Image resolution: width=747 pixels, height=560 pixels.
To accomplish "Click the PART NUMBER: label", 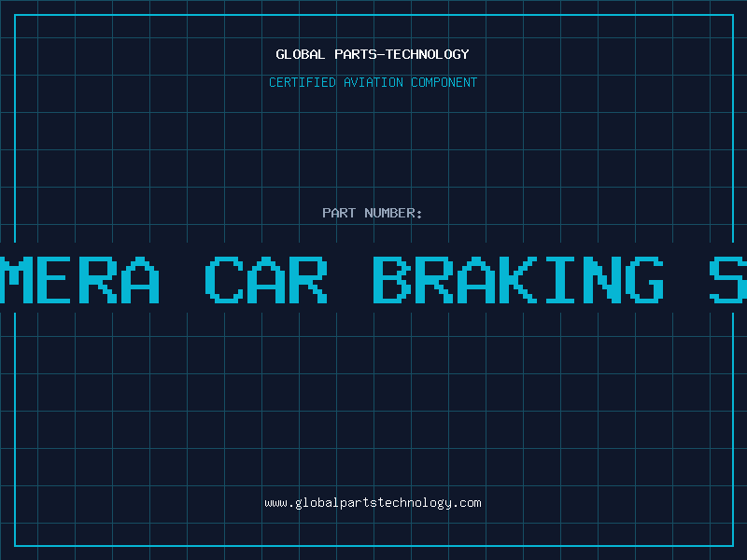I will [x=373, y=213].
